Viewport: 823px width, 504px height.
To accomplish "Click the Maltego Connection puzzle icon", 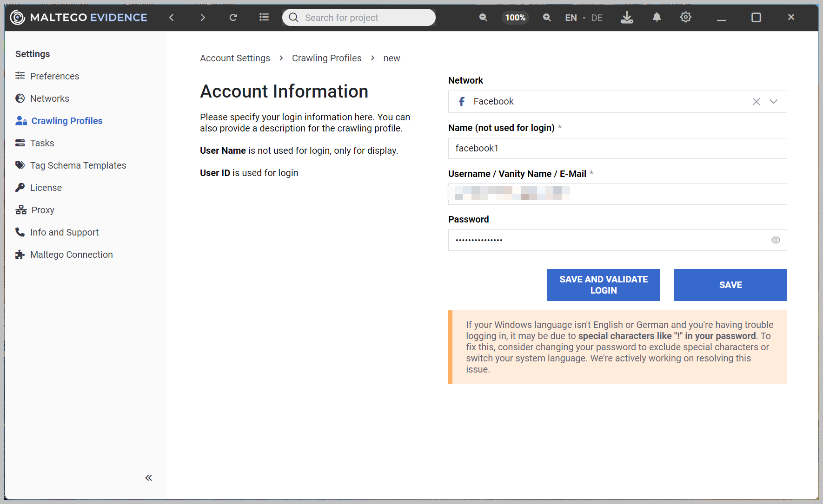I will click(x=20, y=255).
